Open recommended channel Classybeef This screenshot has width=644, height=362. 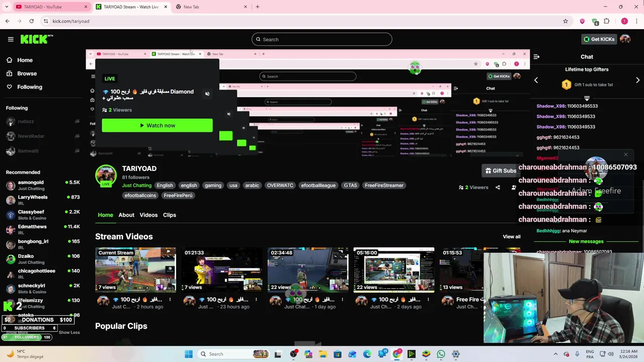tap(43, 215)
